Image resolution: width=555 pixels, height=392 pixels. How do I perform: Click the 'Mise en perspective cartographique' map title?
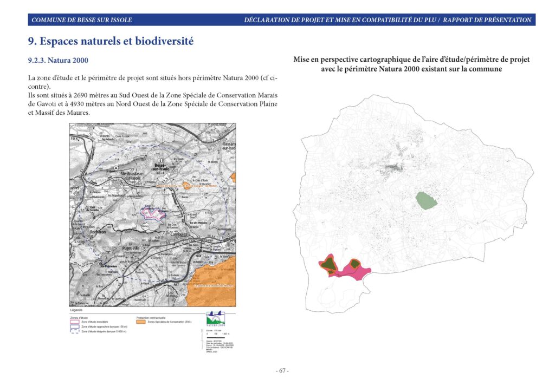[x=411, y=64]
